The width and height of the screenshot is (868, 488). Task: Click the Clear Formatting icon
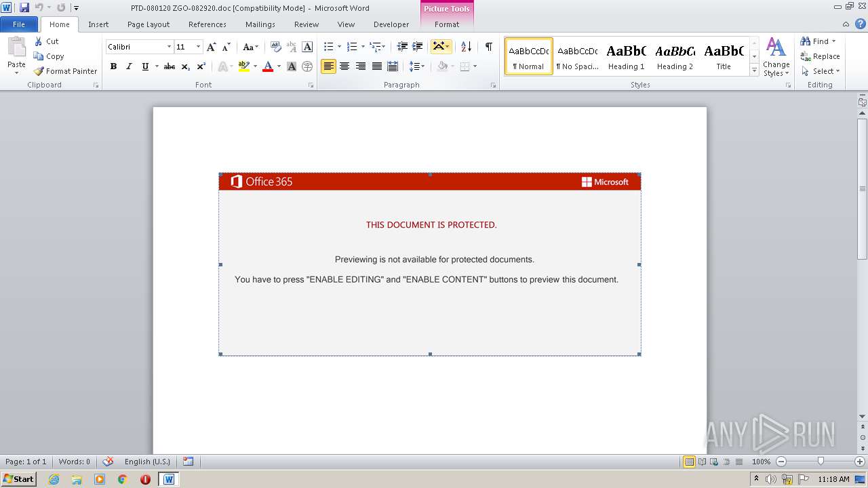(275, 47)
